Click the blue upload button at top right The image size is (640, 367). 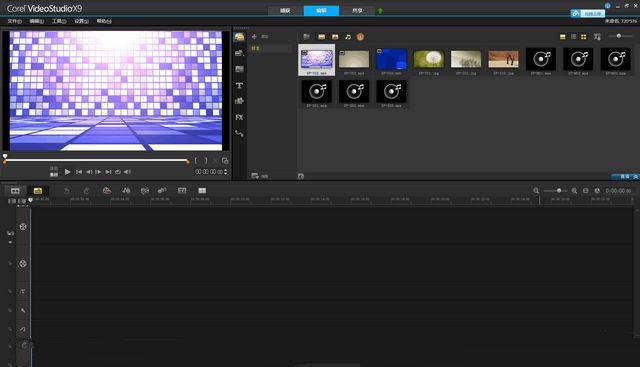tap(588, 13)
